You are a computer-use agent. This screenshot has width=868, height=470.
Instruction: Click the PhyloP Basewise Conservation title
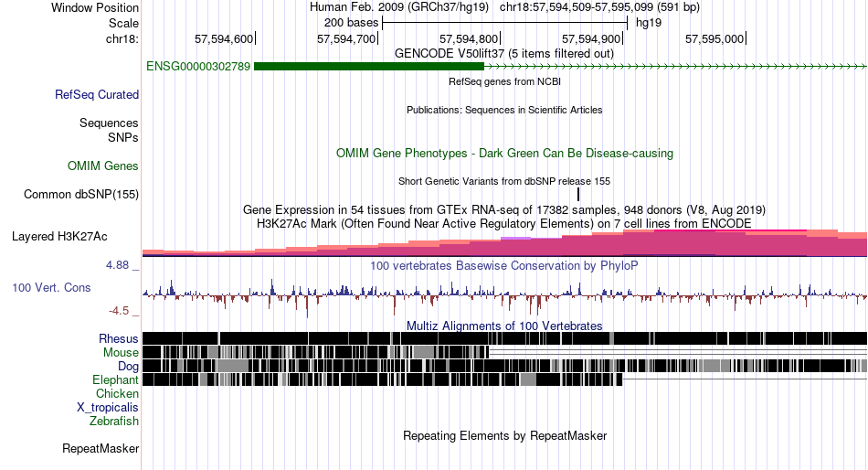(504, 265)
